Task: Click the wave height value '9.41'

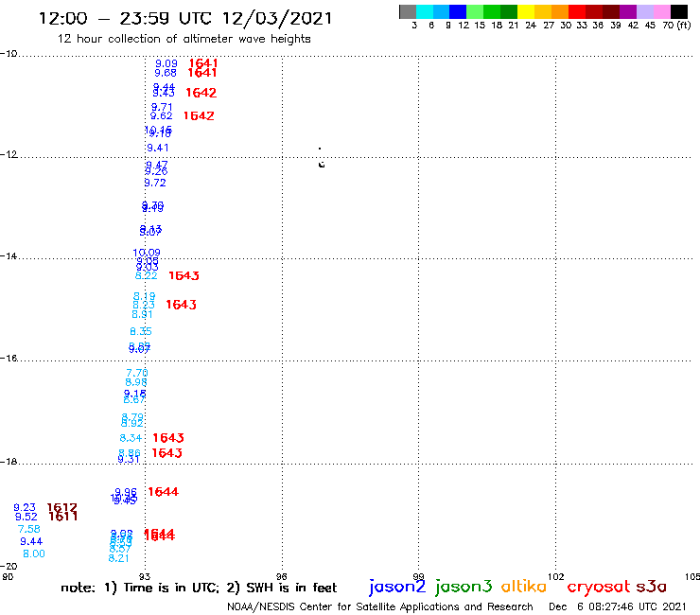Action: click(158, 148)
